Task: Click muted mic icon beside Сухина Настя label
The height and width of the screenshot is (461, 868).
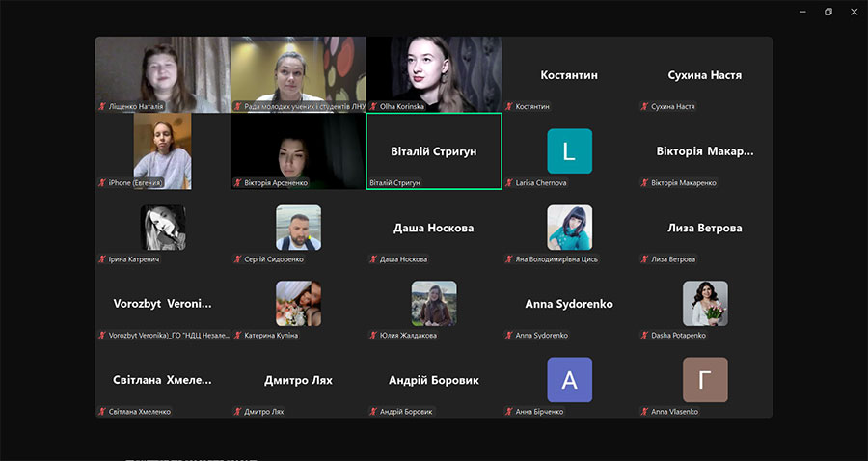Action: 644,106
